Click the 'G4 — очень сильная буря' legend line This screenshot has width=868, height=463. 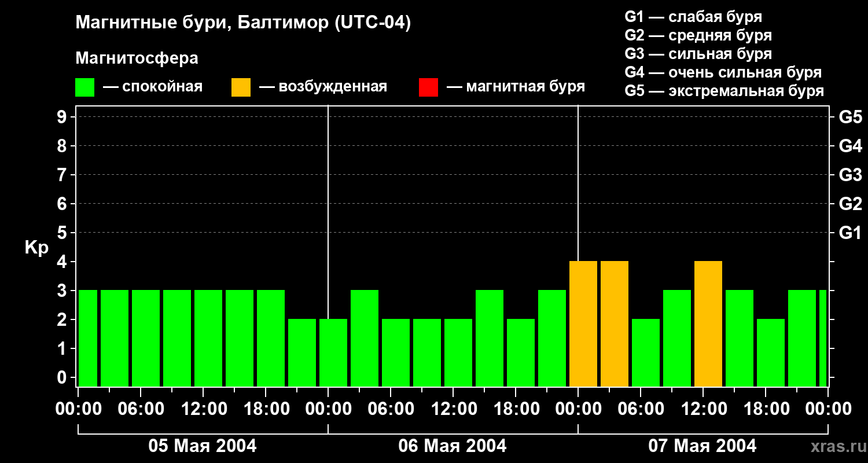(723, 72)
